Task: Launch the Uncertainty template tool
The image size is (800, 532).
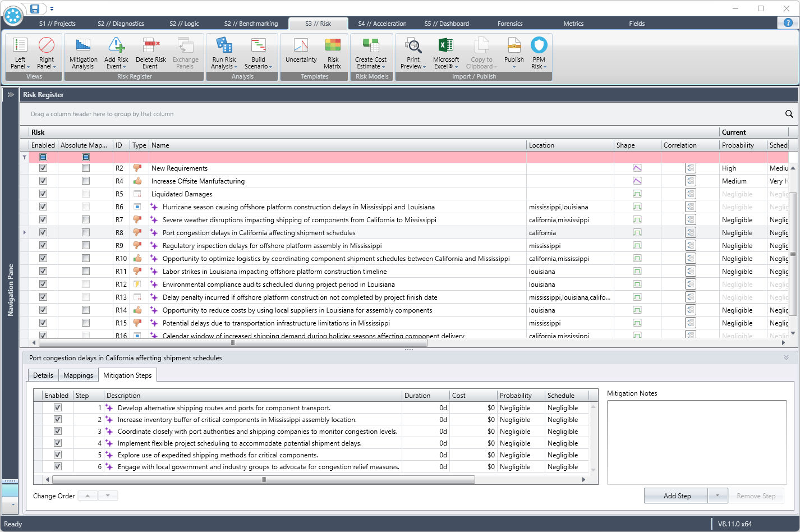Action: coord(301,53)
